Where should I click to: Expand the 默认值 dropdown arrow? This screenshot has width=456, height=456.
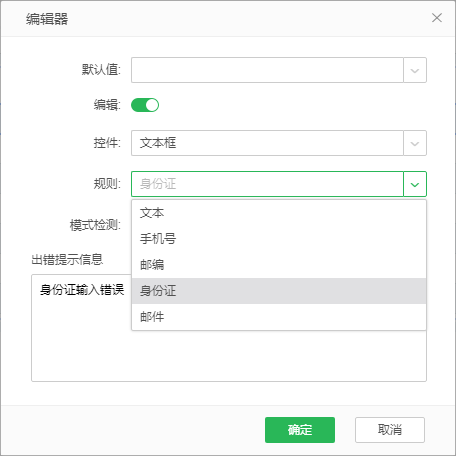[415, 70]
